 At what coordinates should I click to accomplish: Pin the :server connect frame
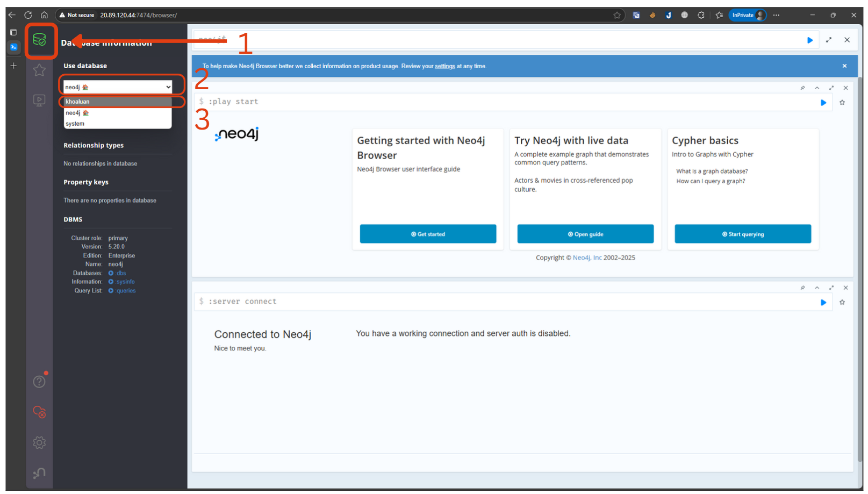pos(802,288)
